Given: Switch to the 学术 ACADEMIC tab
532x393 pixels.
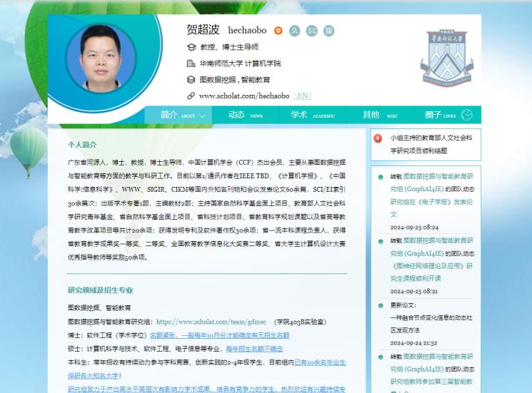Looking at the screenshot, I should [x=313, y=115].
